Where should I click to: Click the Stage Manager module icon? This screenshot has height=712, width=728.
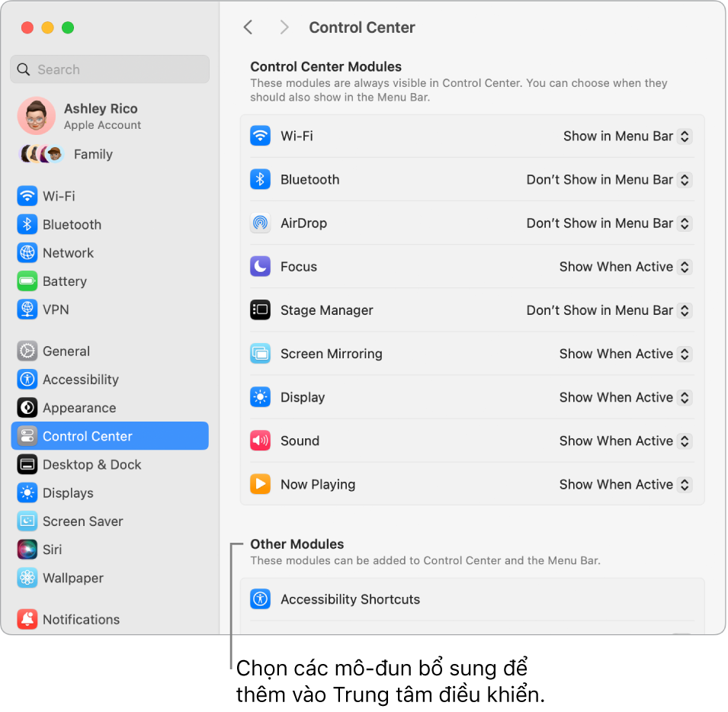[260, 310]
